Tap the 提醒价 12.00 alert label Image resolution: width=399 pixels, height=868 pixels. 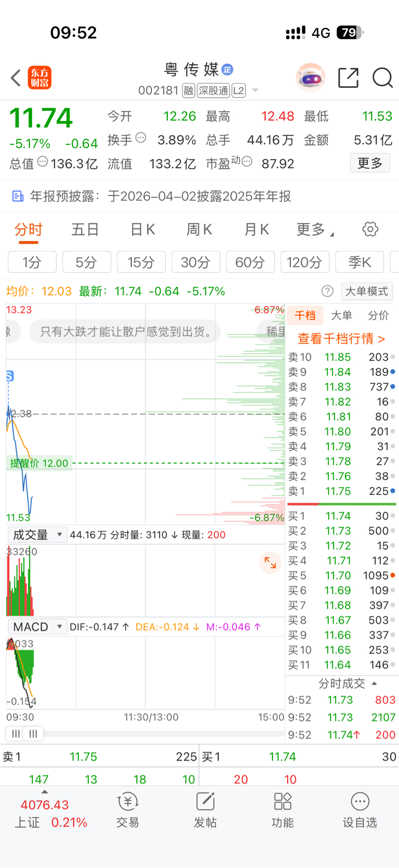pyautogui.click(x=39, y=463)
